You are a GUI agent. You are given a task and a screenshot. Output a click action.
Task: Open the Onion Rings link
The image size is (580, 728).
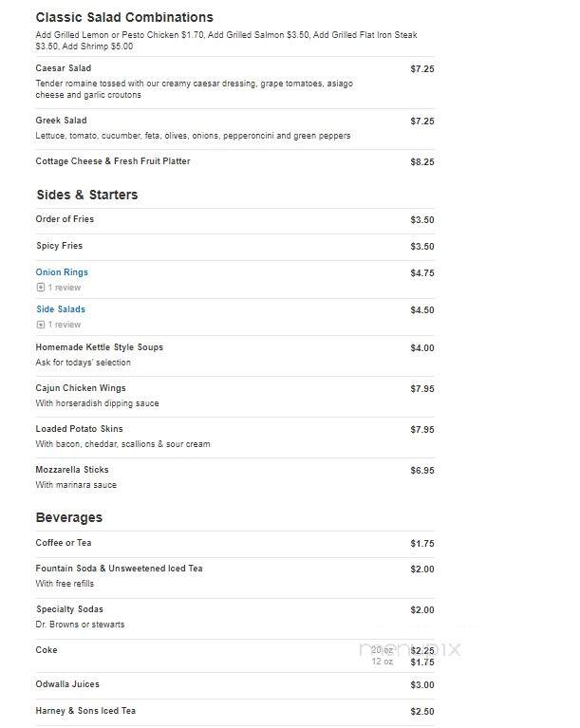[62, 272]
